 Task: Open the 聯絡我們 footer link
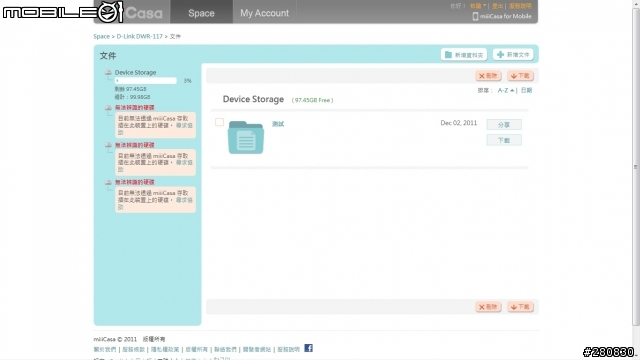[225, 349]
